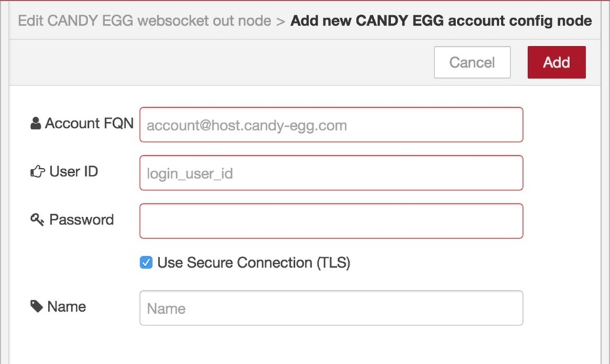This screenshot has width=610, height=364.
Task: Confirm with the red Add button
Action: [x=556, y=62]
